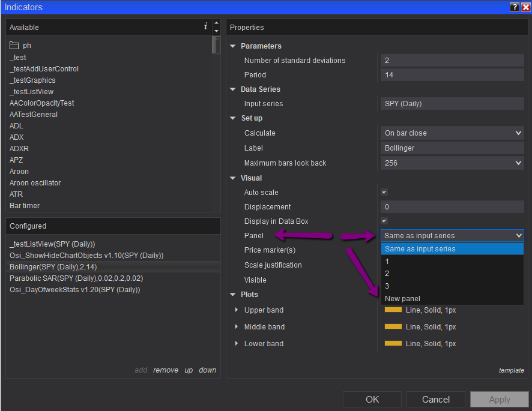The height and width of the screenshot is (411, 532).
Task: Click the OK button
Action: tap(372, 400)
